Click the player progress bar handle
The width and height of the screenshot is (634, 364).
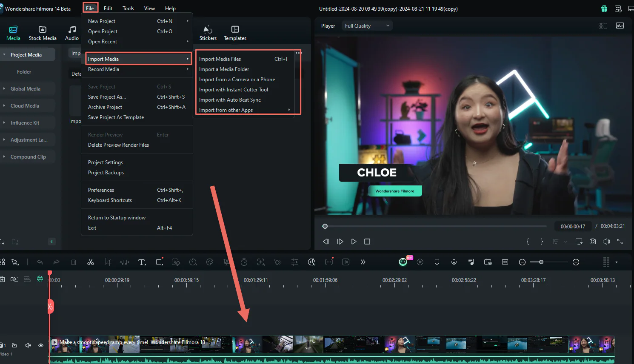point(325,226)
